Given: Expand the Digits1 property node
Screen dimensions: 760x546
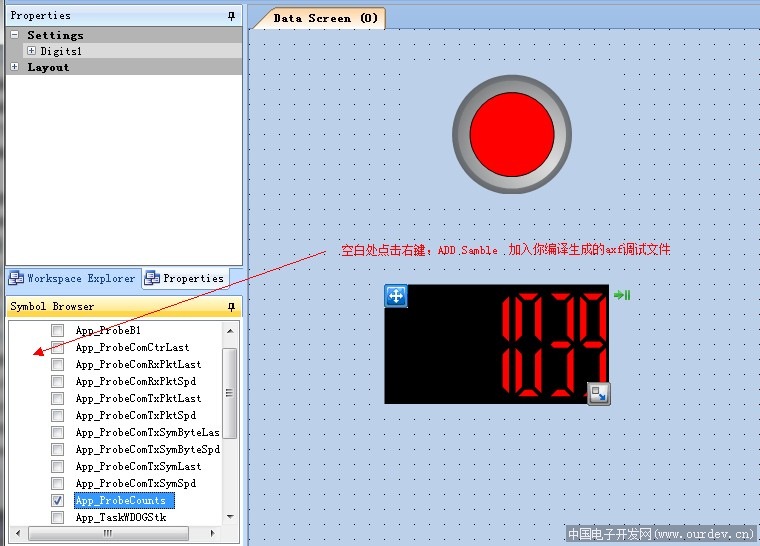Looking at the screenshot, I should pos(32,50).
